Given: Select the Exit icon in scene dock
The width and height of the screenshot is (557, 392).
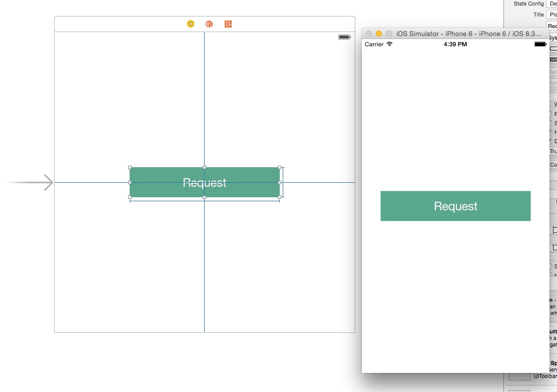Looking at the screenshot, I should [x=228, y=24].
